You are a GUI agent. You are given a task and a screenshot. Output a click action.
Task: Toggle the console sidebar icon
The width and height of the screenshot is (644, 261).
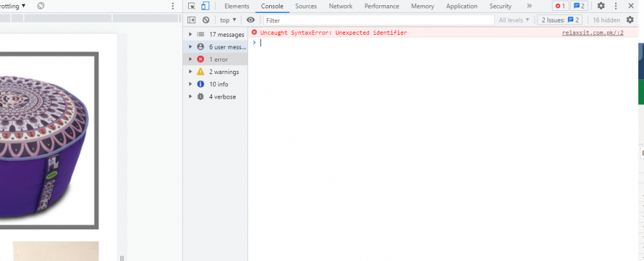pos(191,20)
